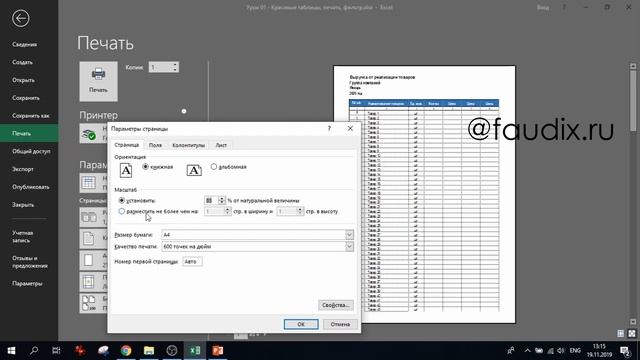Click the paper size icon in settings
Image resolution: width=640 pixels, height=360 pixels.
(89, 260)
